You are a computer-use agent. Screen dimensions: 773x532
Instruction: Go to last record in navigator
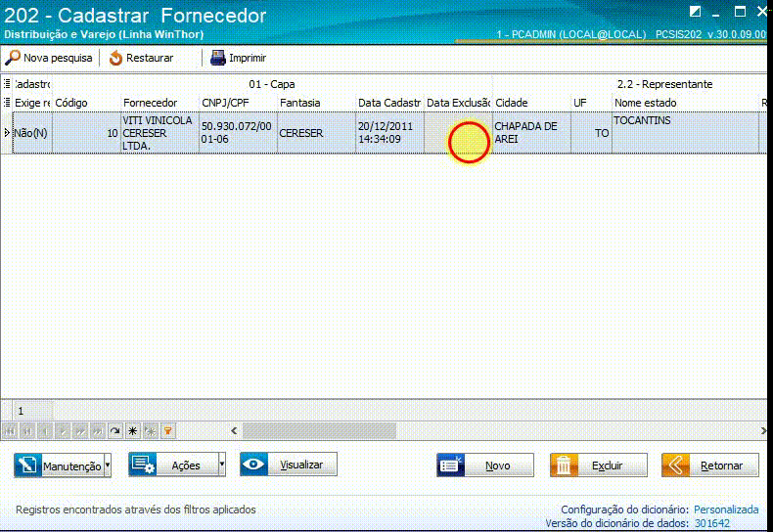click(x=98, y=431)
